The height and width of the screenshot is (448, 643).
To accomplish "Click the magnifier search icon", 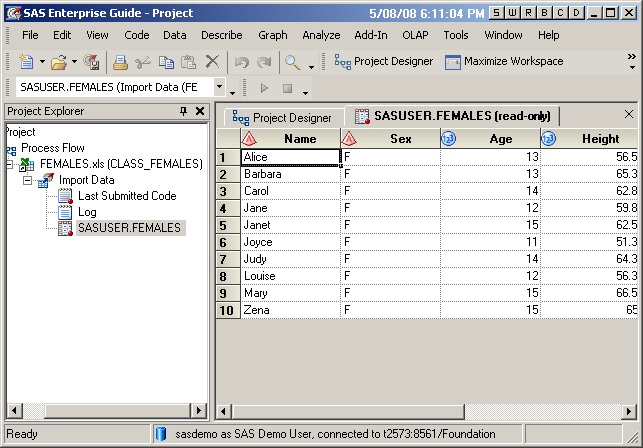I will coord(292,62).
